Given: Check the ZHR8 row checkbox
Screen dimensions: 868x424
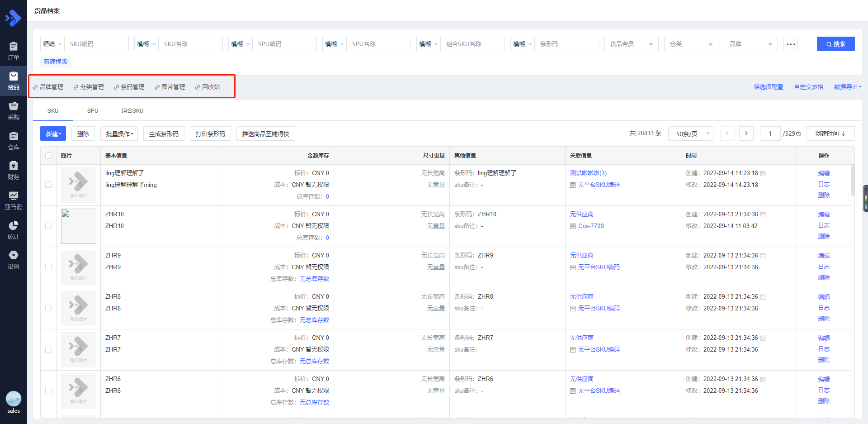Looking at the screenshot, I should [48, 308].
